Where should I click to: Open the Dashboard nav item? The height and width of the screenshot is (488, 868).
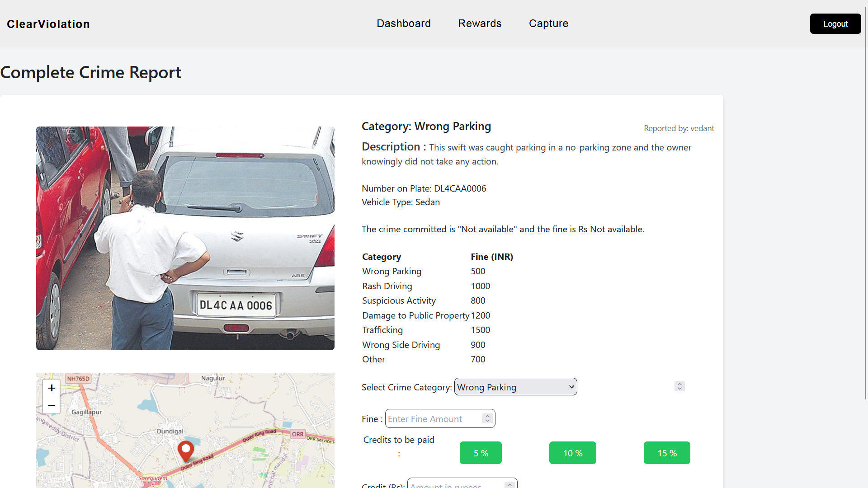click(x=404, y=23)
